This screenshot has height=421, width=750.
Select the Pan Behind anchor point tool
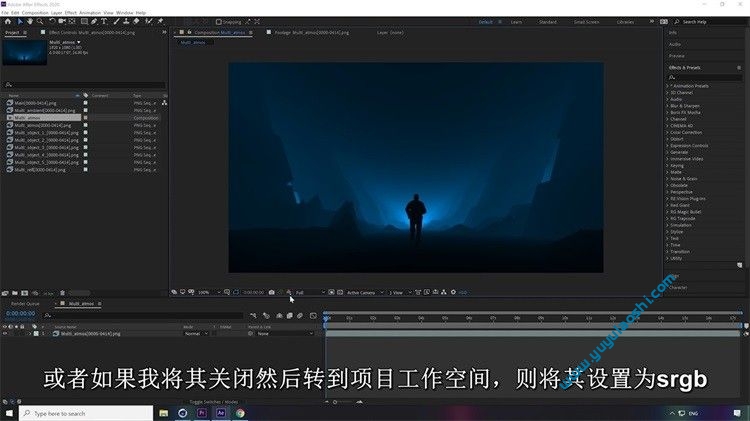click(72, 22)
